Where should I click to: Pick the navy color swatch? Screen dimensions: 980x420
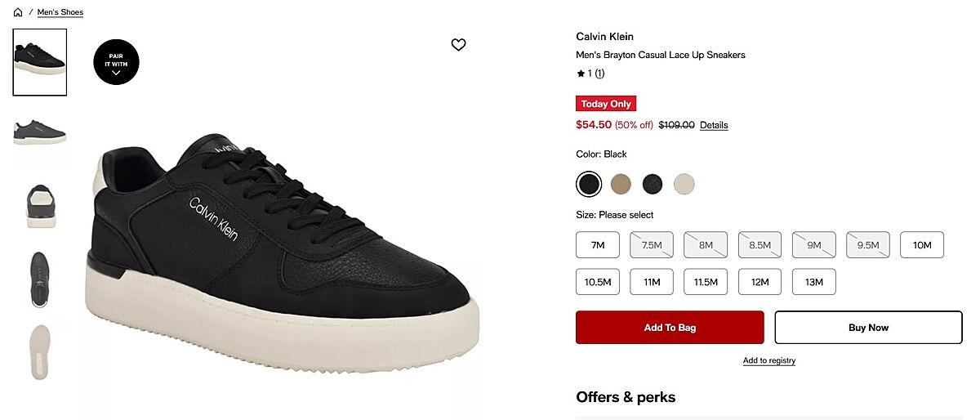[x=652, y=184]
